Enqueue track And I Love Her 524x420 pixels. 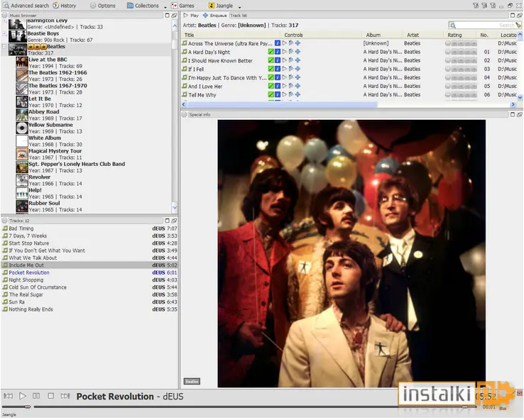click(298, 86)
